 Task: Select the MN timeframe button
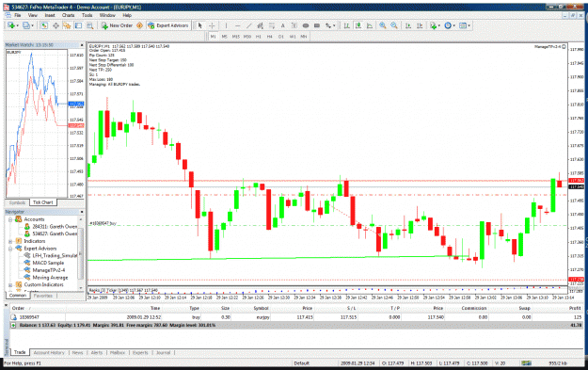304,37
